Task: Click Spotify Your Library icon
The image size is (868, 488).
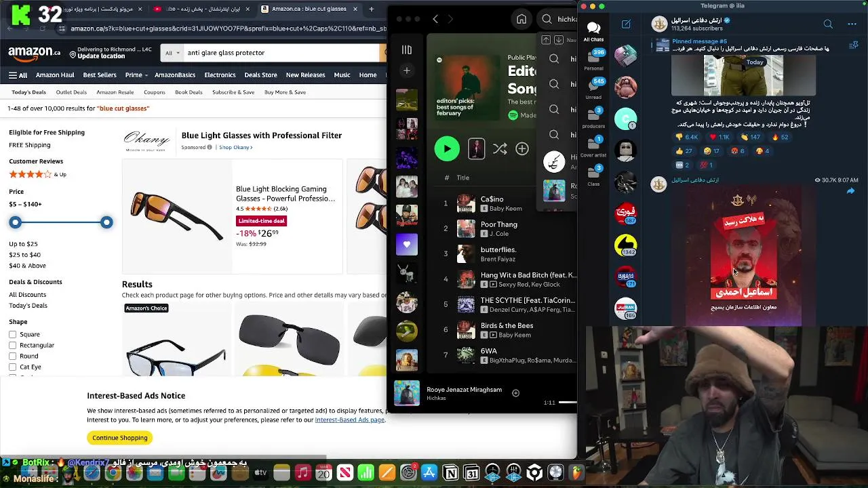Action: 406,49
